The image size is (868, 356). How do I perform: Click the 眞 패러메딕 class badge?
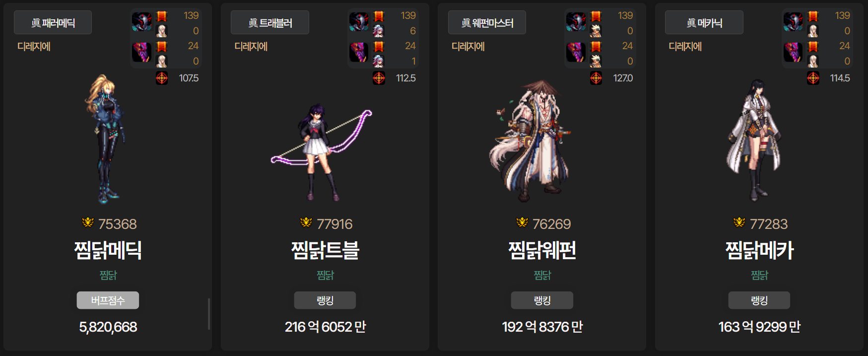(x=53, y=22)
